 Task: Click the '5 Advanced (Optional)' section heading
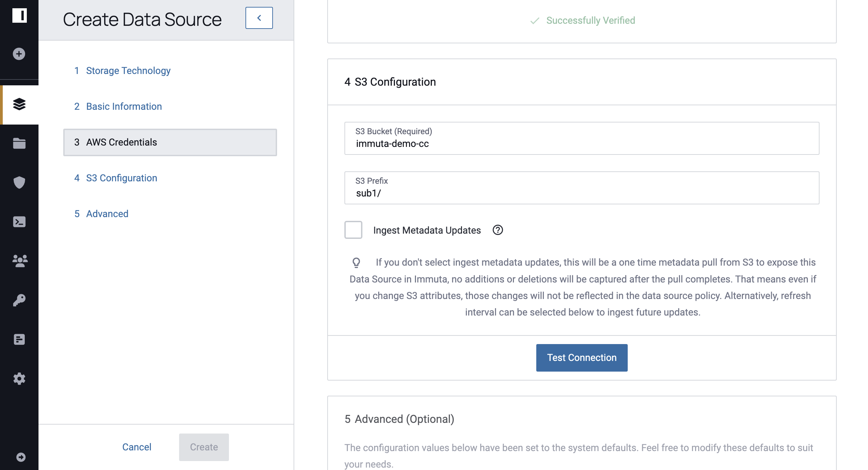[399, 419]
